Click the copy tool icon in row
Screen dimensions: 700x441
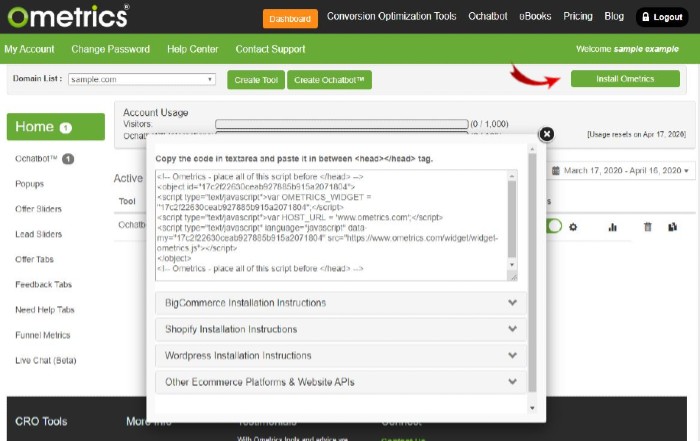point(672,227)
